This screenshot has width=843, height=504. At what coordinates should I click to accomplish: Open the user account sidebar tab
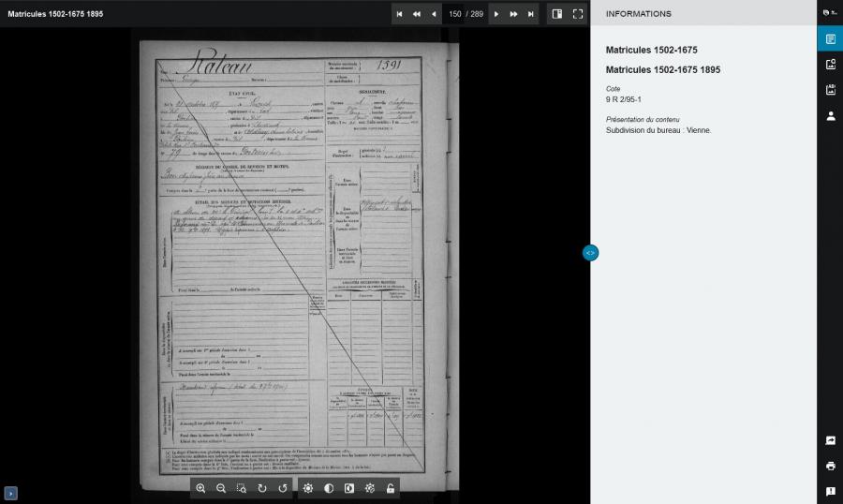(x=830, y=115)
